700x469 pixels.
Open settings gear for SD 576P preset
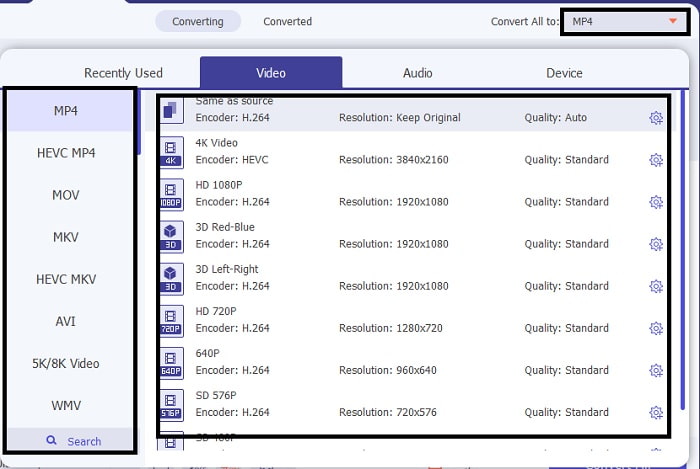click(656, 413)
